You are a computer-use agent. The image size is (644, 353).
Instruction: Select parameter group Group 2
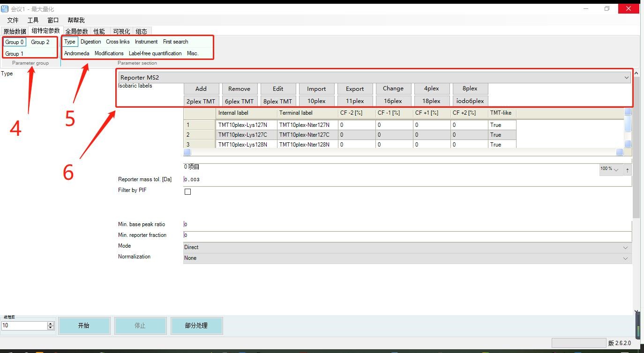(40, 42)
